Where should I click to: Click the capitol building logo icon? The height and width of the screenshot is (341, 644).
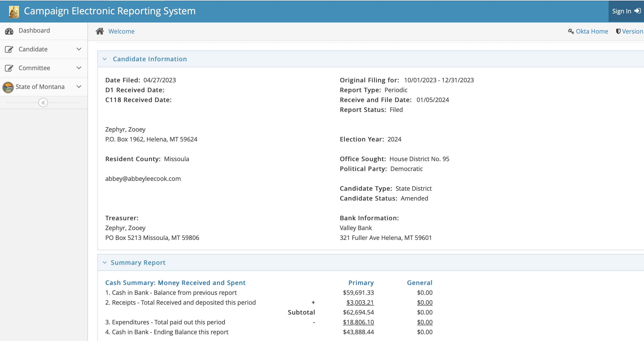click(x=14, y=11)
